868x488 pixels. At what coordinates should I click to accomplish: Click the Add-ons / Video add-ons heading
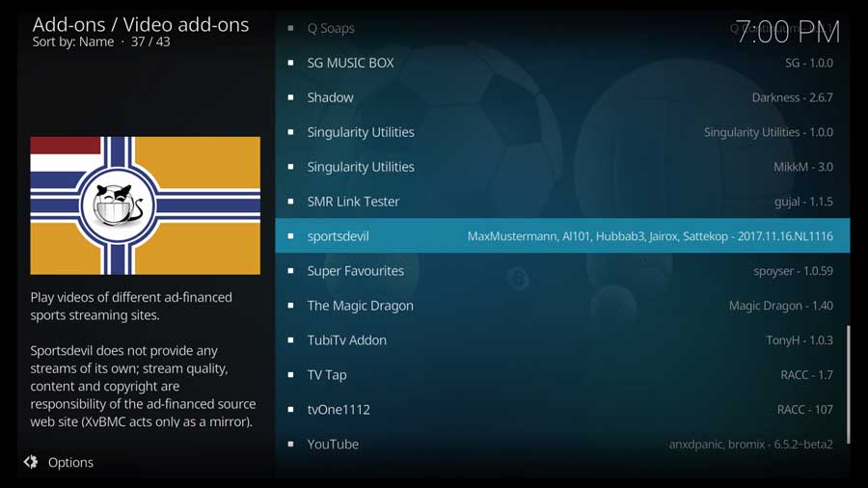coord(141,24)
